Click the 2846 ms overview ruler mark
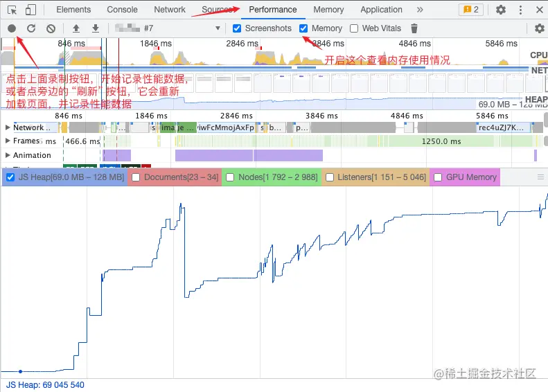Image resolution: width=548 pixels, height=392 pixels. (x=242, y=44)
